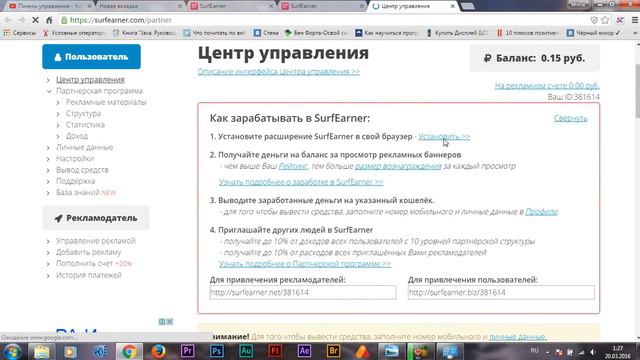
Task: Open the media player taskbar icon
Action: pyautogui.click(x=70, y=351)
